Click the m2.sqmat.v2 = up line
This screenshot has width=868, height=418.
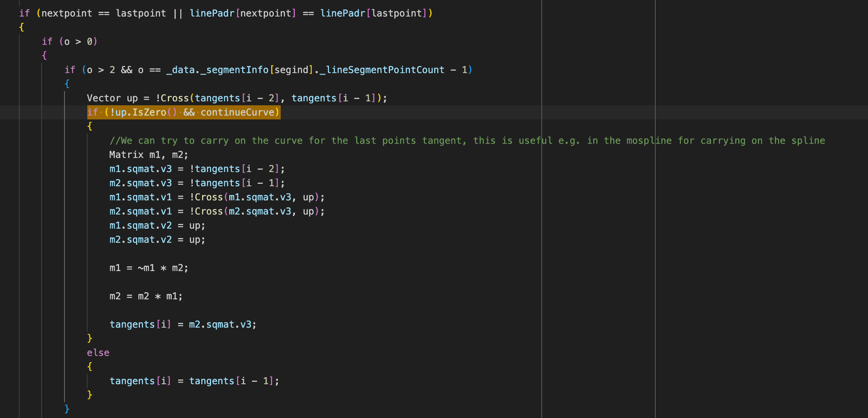point(157,240)
